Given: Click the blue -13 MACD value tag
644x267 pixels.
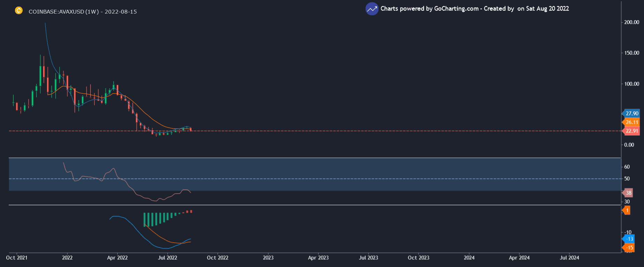Looking at the screenshot, I should [629, 239].
